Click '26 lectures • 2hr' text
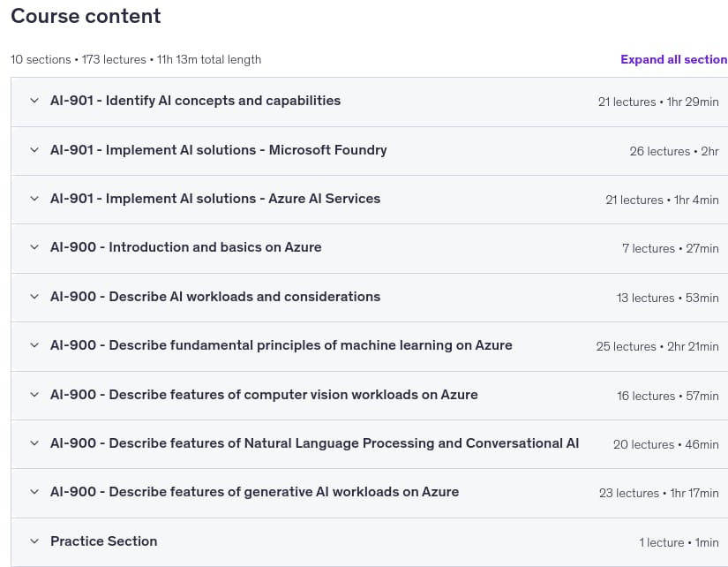Viewport: 728px width, 567px height. point(674,151)
